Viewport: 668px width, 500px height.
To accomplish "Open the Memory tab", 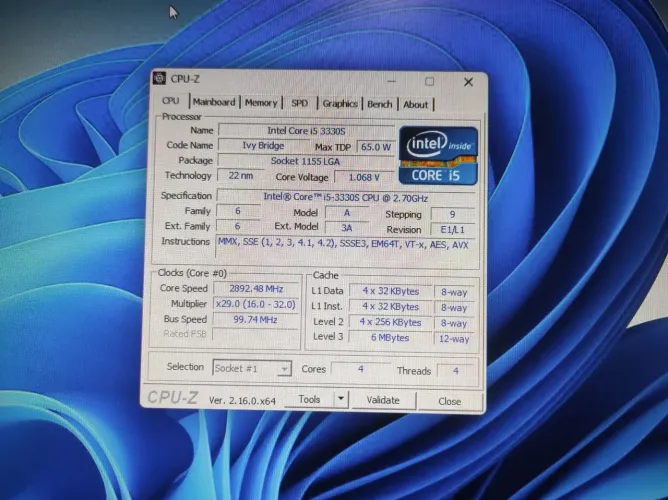I will coord(261,103).
